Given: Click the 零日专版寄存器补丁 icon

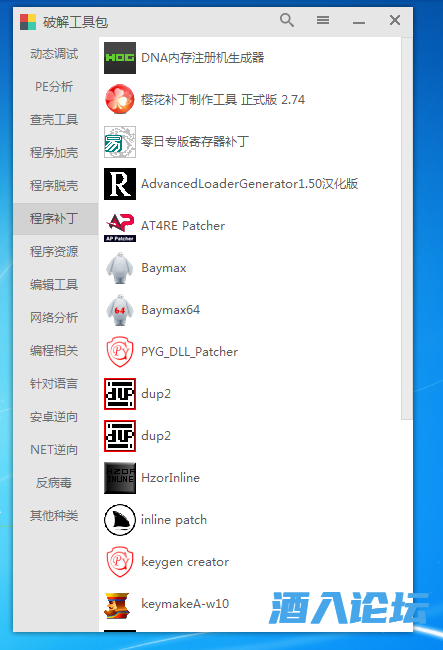Looking at the screenshot, I should [x=120, y=142].
